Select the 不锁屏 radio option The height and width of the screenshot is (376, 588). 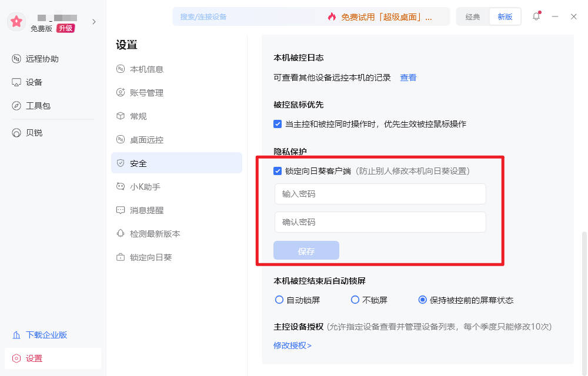tap(355, 300)
